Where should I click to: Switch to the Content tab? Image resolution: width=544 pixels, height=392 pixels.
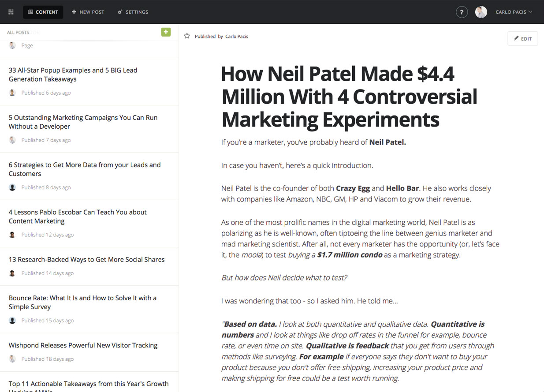click(43, 12)
